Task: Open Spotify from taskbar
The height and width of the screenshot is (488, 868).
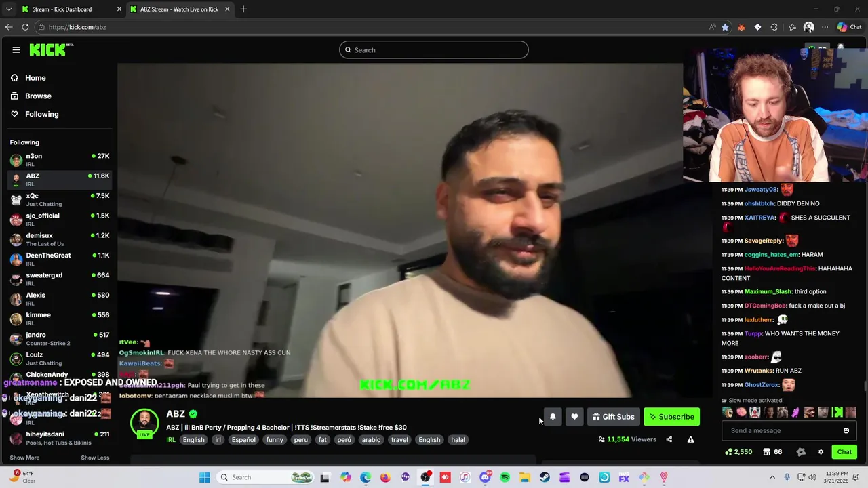Action: (505, 477)
